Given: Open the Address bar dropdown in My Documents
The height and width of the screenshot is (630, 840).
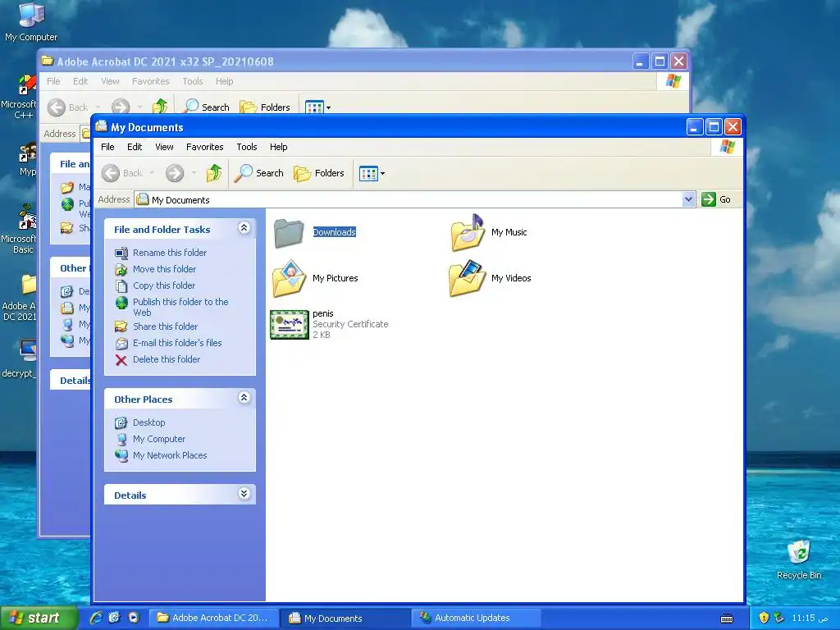Looking at the screenshot, I should 688,200.
